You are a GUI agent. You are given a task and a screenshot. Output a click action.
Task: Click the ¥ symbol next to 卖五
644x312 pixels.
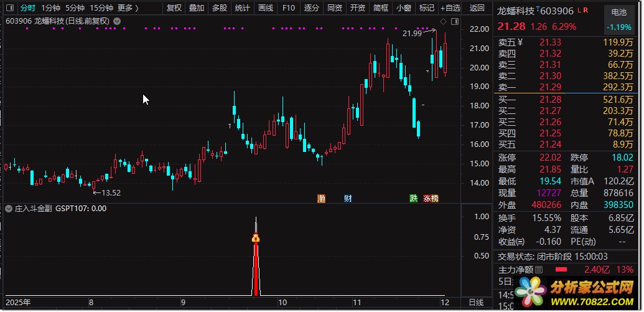click(520, 42)
